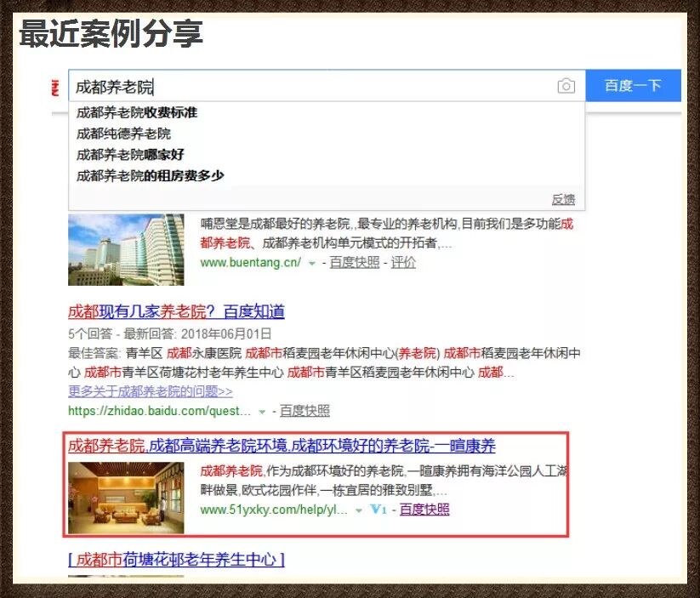Click snippet text 哺恩堂是成都最好的养老院
Image resolution: width=700 pixels, height=598 pixels.
275,224
